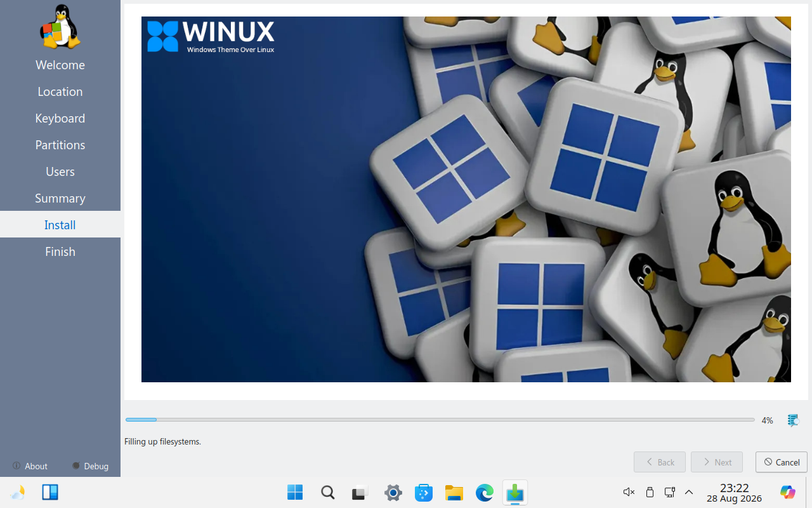The width and height of the screenshot is (812, 508).
Task: Open the blue panel widget icon
Action: click(x=50, y=492)
